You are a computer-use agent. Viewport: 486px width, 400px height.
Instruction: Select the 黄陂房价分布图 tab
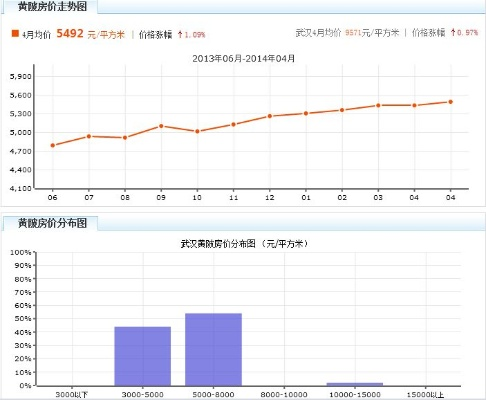click(52, 223)
